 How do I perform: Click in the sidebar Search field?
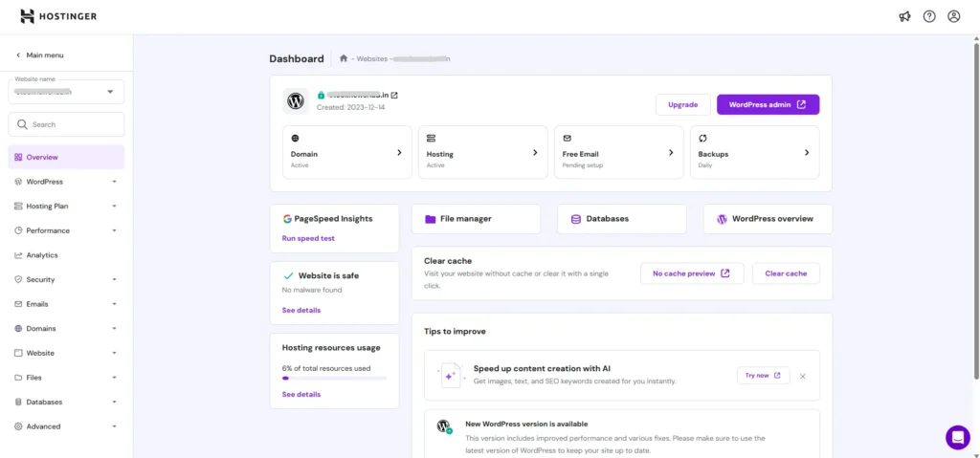66,124
